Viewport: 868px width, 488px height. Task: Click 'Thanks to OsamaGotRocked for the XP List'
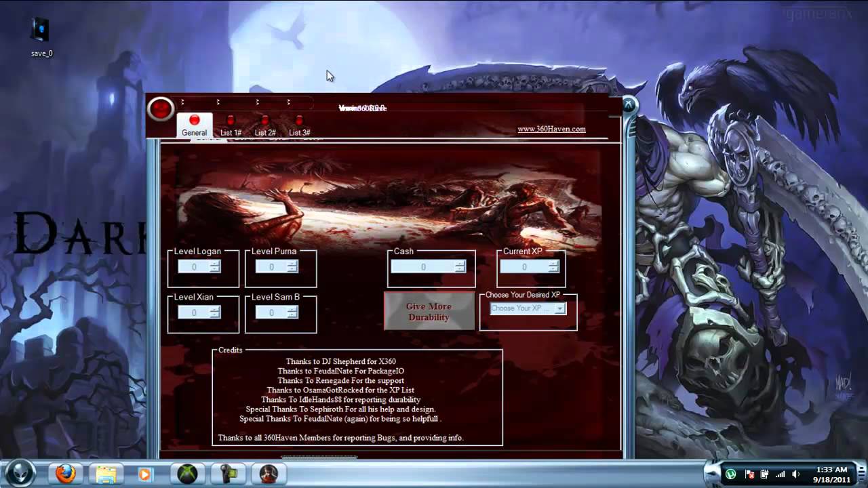pyautogui.click(x=340, y=390)
